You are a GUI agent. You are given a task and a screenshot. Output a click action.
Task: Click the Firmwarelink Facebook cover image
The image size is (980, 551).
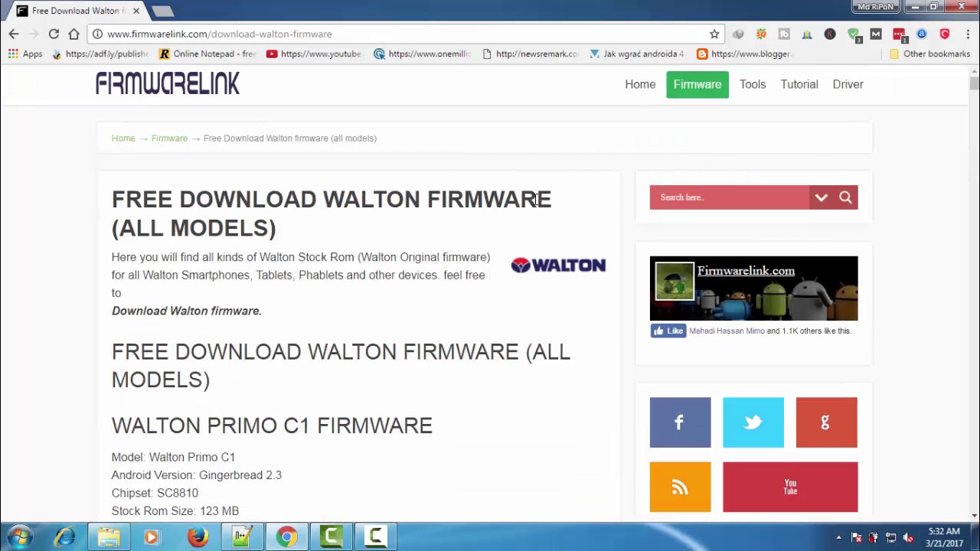coord(754,289)
